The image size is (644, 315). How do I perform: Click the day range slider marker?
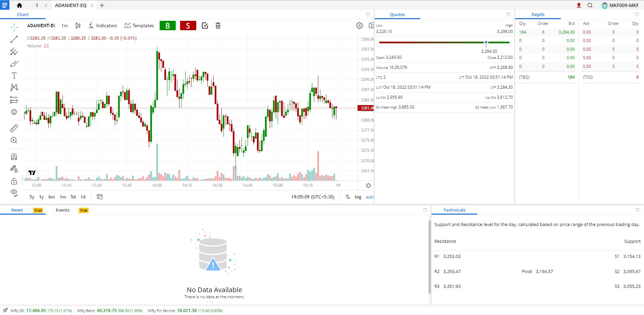click(x=486, y=42)
